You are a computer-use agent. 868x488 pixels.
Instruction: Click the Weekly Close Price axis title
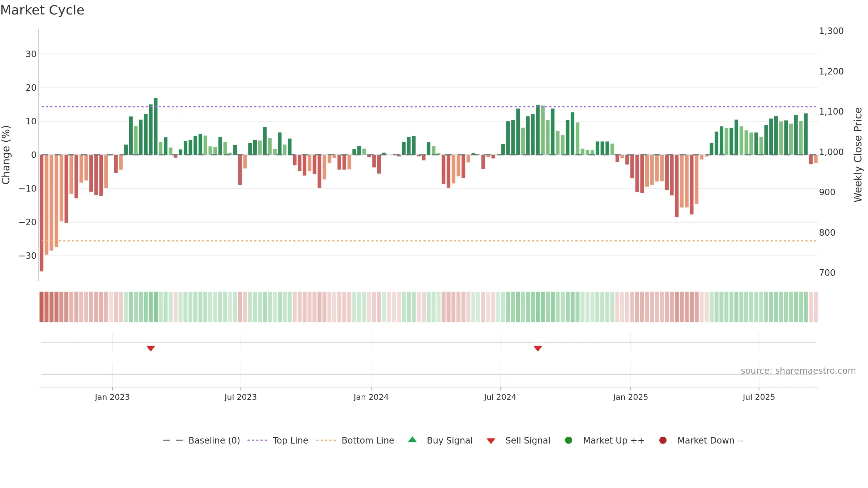click(858, 155)
